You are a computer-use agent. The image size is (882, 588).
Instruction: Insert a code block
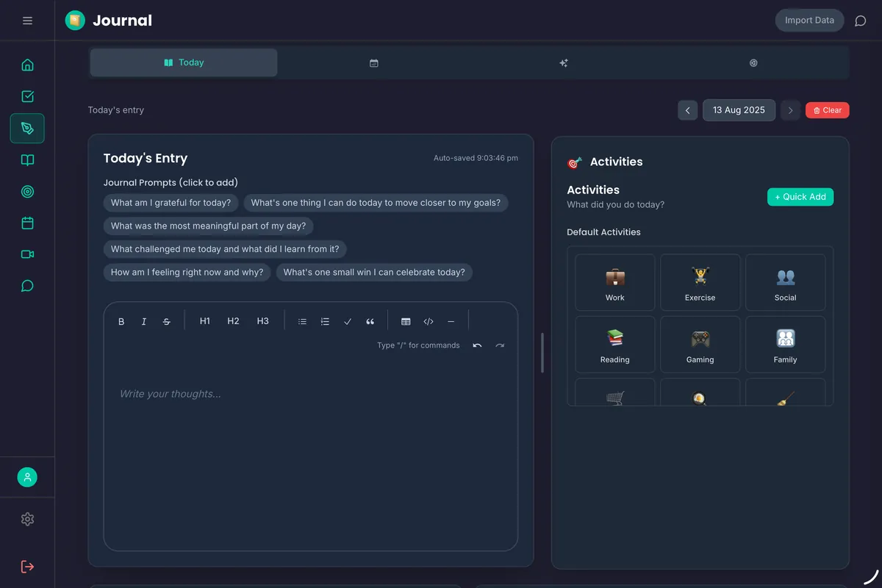pos(429,321)
